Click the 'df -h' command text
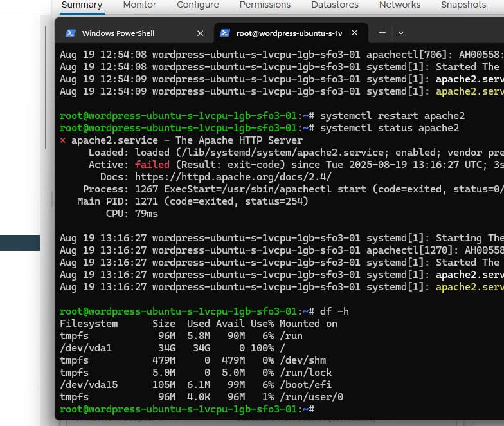504x426 pixels. [x=334, y=311]
